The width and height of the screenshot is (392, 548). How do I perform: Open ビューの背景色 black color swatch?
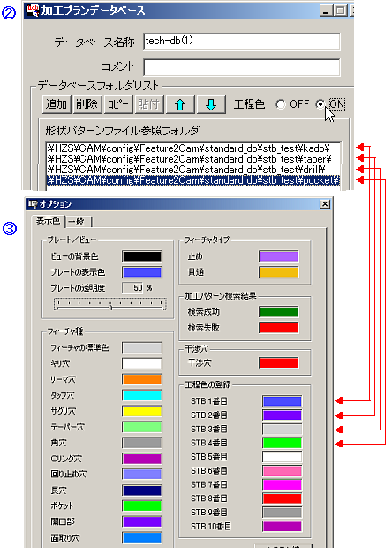click(142, 256)
